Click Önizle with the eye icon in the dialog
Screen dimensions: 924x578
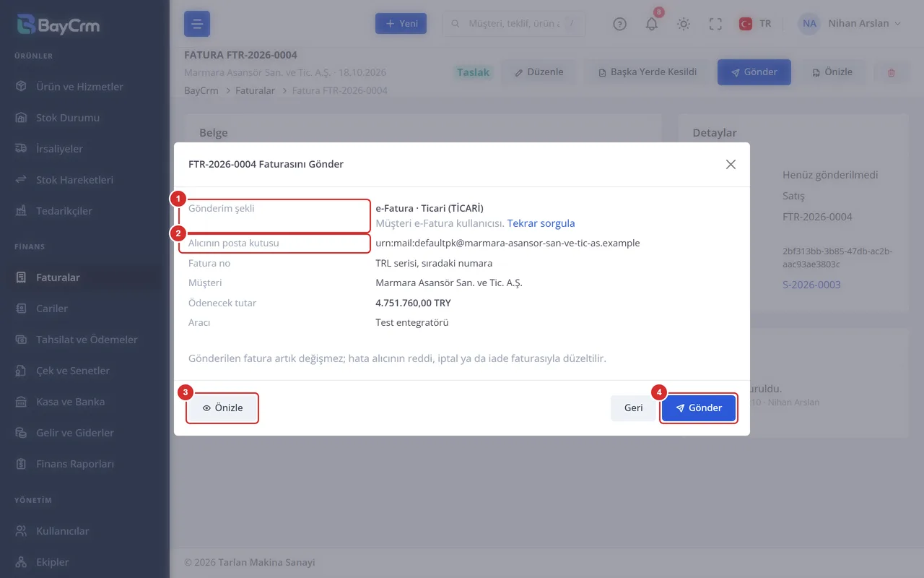pos(222,408)
